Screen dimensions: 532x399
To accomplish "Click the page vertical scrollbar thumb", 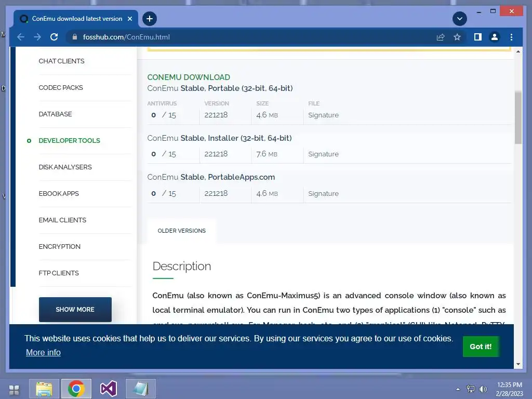I will (518, 117).
